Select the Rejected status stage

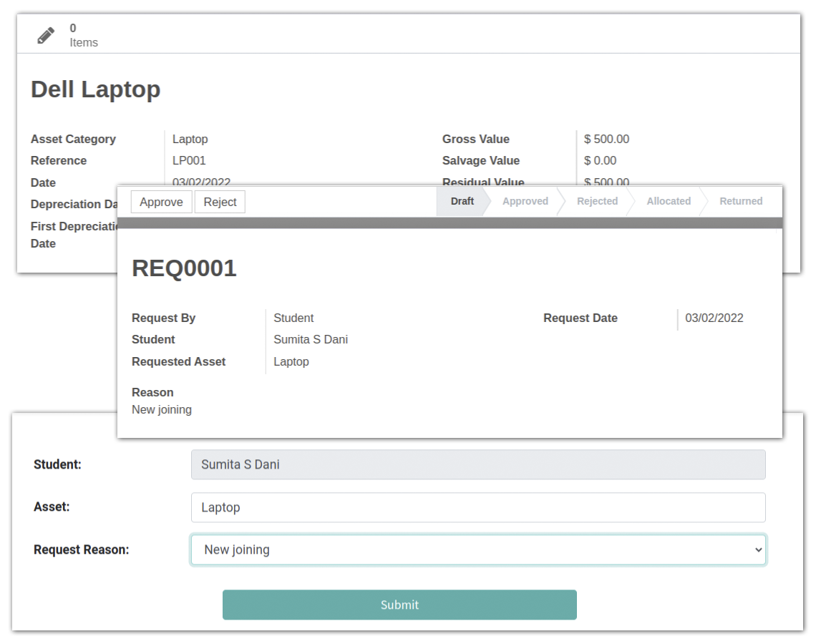[597, 201]
